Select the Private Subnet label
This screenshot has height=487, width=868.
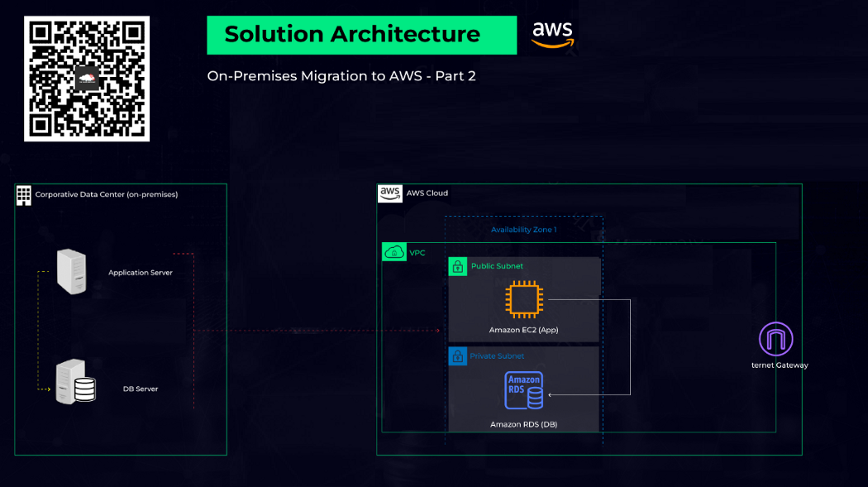click(496, 356)
